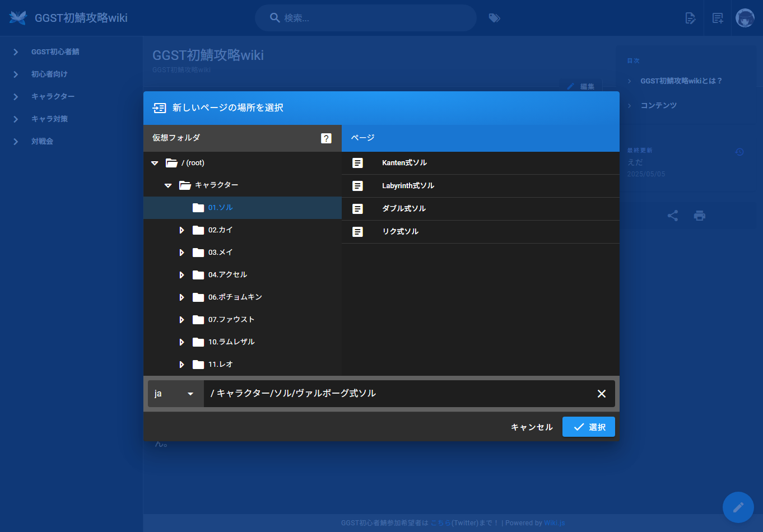Click the open folder icon for / (root)
The width and height of the screenshot is (763, 532).
171,163
